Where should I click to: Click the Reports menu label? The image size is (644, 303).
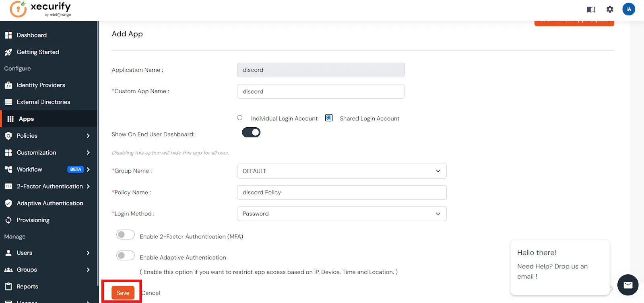click(27, 286)
